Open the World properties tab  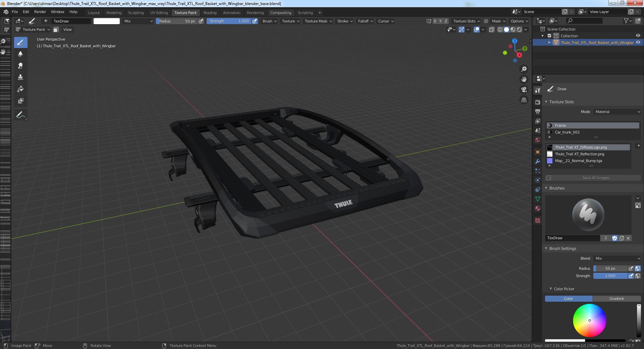click(538, 140)
